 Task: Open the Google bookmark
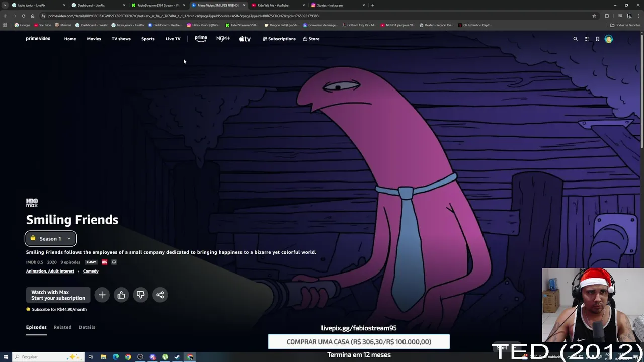click(x=22, y=25)
